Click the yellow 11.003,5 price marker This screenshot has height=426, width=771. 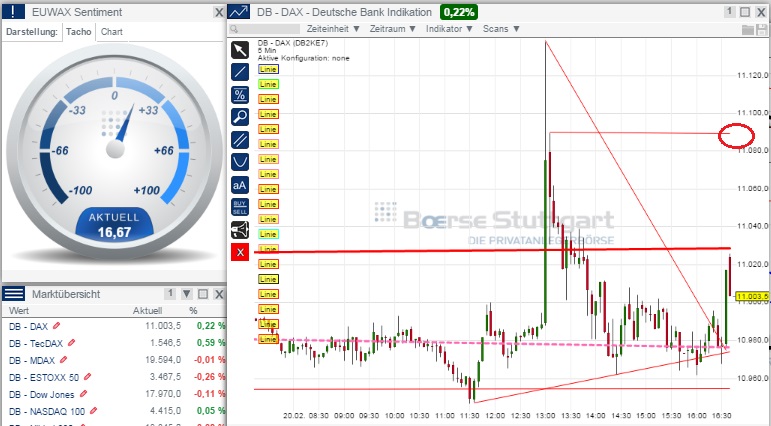pos(752,296)
